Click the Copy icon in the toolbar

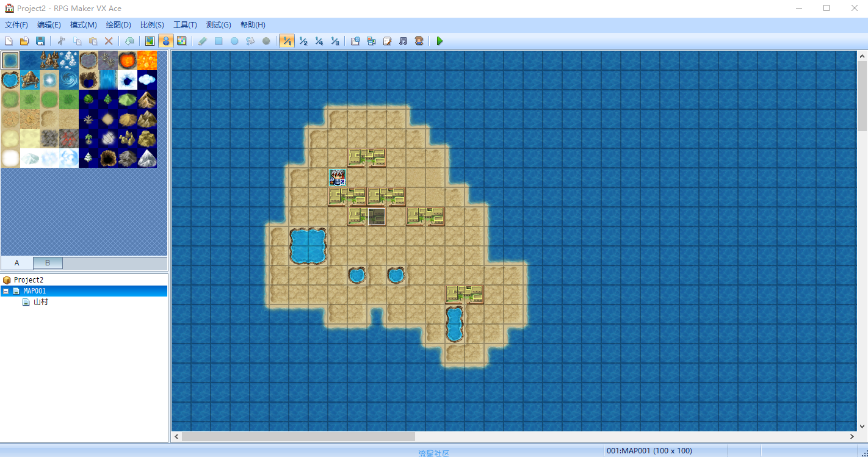[x=77, y=41]
